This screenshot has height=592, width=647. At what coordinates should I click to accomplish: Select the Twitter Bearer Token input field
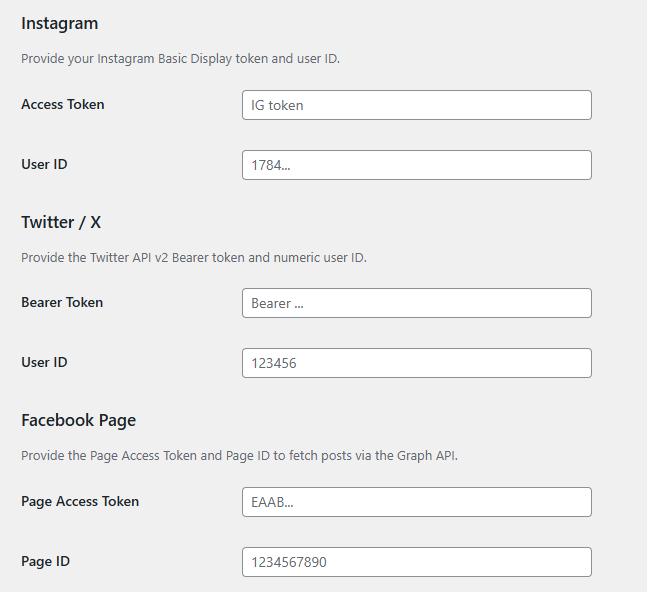click(416, 303)
